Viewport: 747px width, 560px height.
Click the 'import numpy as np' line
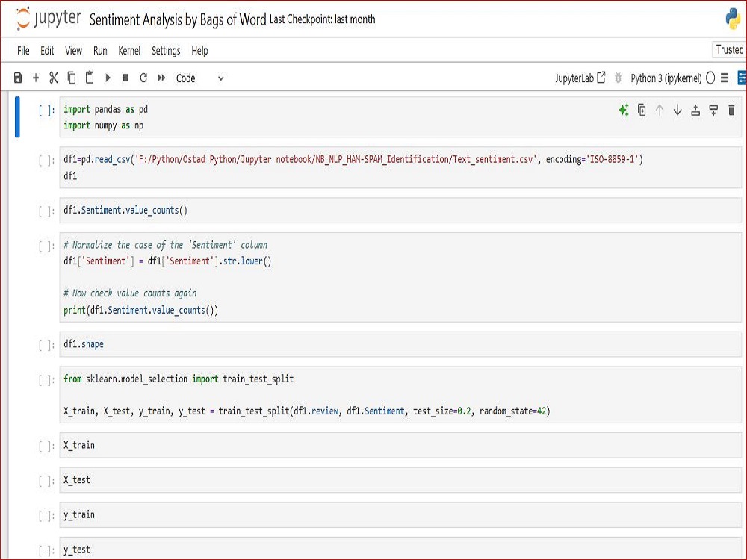click(103, 125)
